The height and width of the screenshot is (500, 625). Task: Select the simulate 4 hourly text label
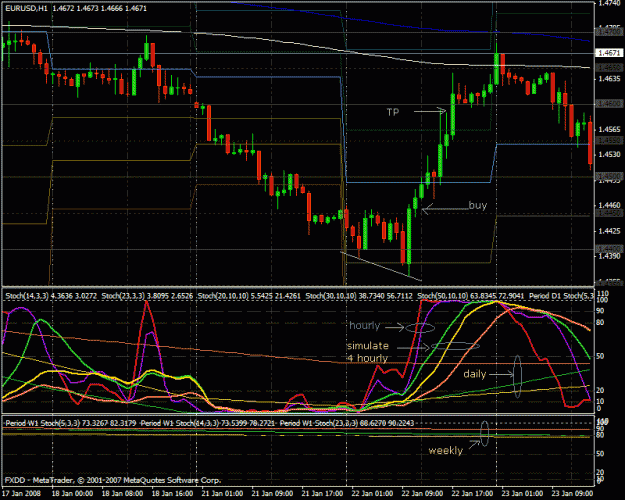coord(368,352)
